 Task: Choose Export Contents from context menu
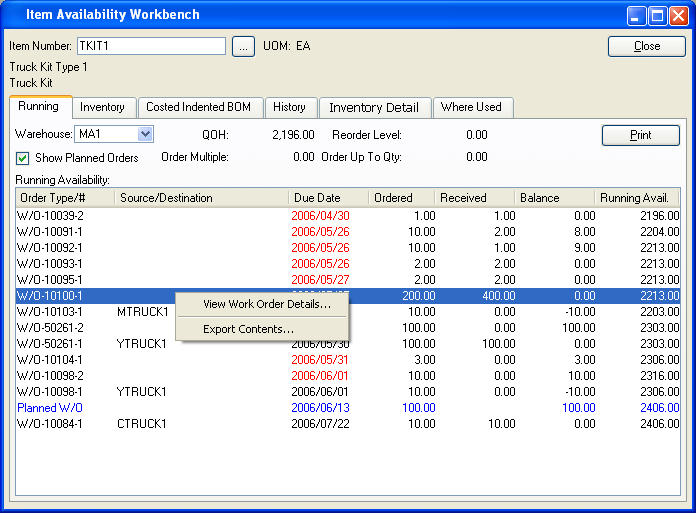click(248, 329)
